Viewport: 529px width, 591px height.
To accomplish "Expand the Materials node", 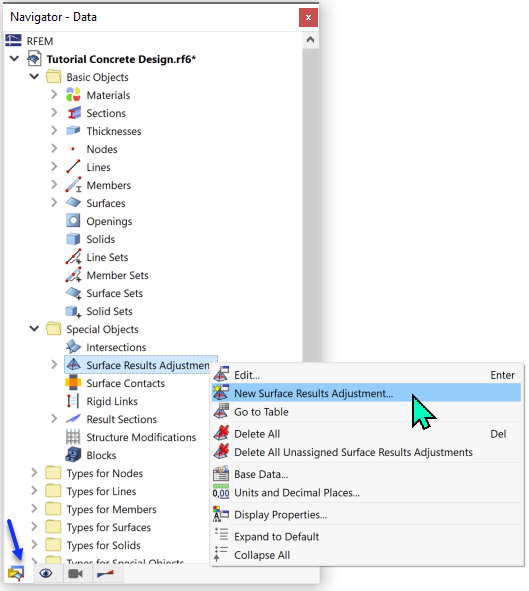I will click(54, 94).
